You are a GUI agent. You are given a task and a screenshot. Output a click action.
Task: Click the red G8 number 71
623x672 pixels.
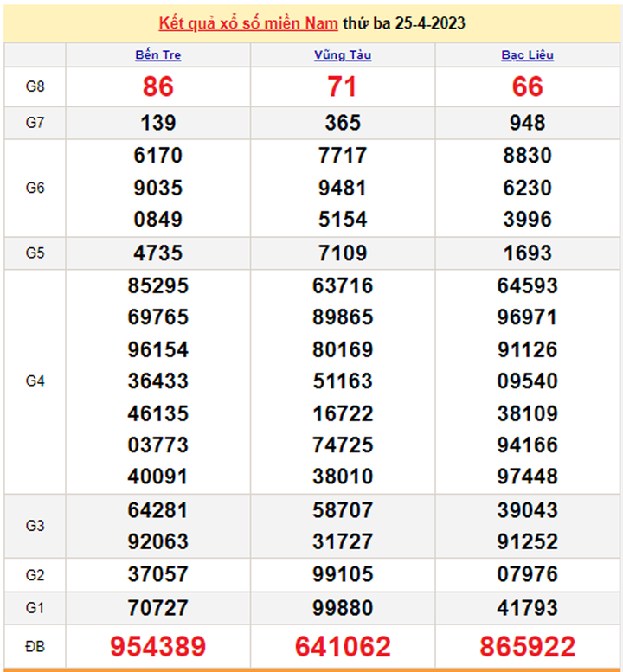[x=343, y=86]
